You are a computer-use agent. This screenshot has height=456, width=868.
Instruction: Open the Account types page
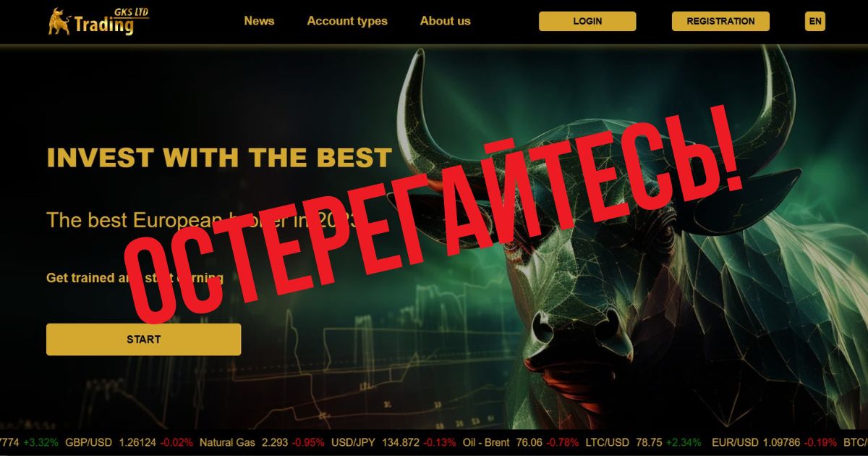pos(347,21)
